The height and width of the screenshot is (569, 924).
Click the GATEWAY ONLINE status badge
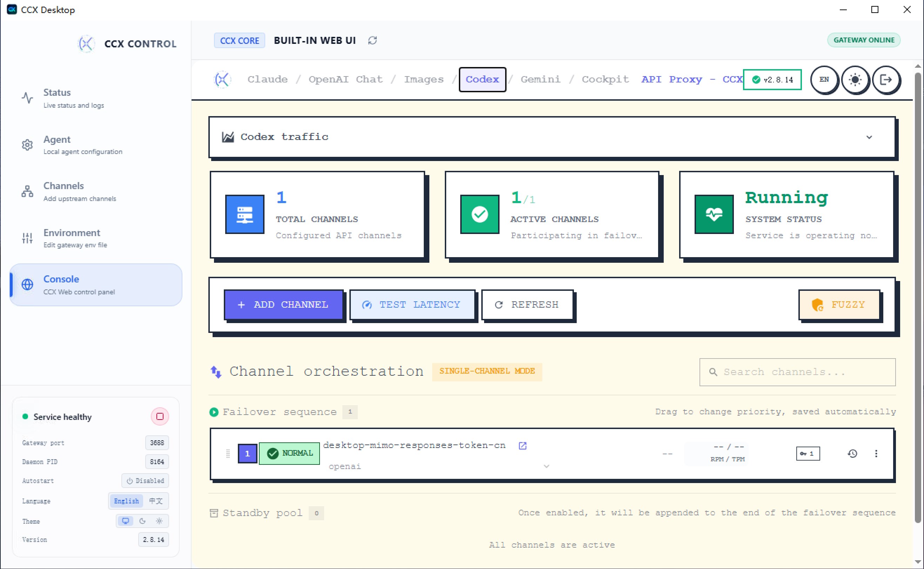864,40
